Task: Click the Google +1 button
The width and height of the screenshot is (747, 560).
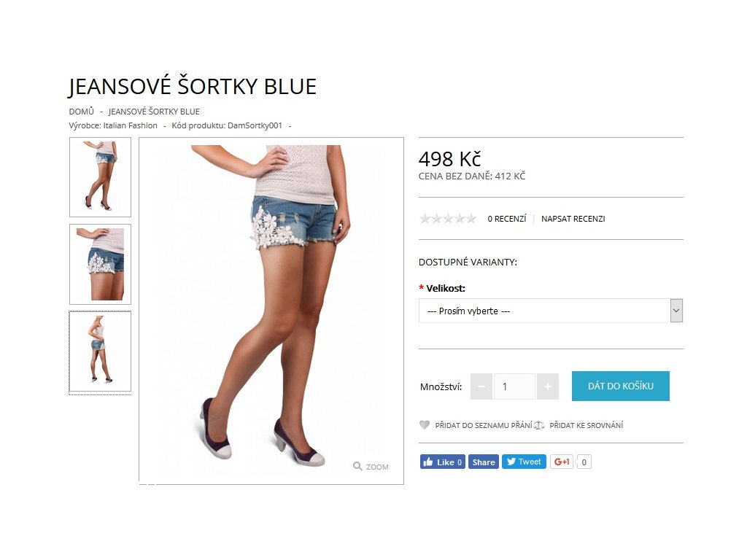Action: coord(561,462)
